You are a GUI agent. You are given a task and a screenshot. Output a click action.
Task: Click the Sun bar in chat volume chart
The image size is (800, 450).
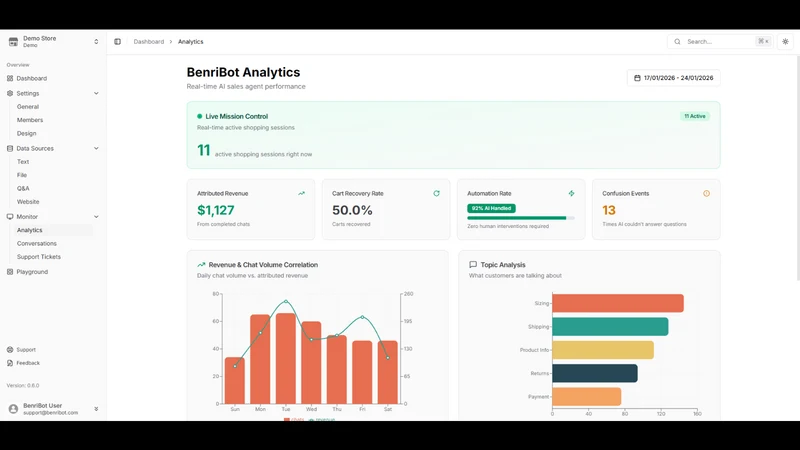(235, 381)
